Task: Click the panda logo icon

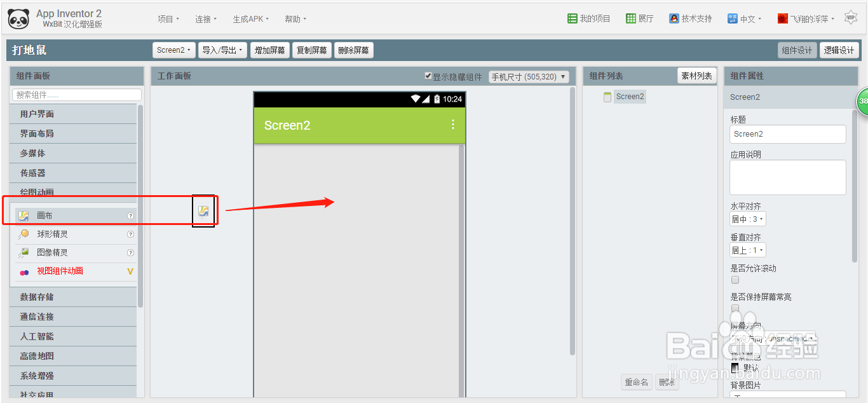Action: [18, 19]
